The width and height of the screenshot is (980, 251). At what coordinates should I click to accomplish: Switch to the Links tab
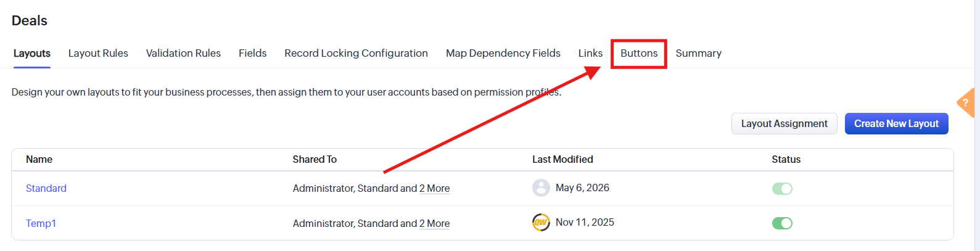tap(590, 53)
